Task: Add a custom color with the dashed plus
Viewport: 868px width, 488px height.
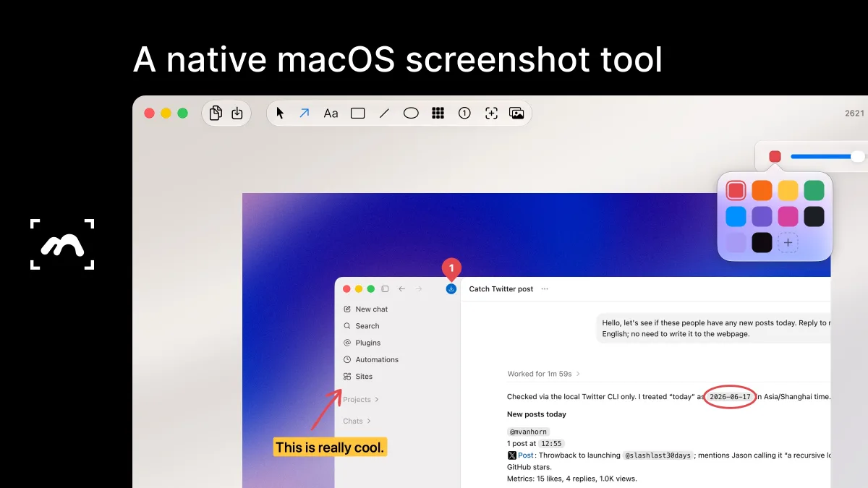Action: 788,242
